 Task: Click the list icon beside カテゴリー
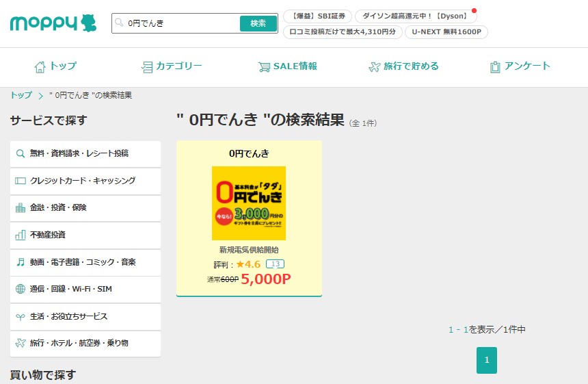click(x=146, y=67)
